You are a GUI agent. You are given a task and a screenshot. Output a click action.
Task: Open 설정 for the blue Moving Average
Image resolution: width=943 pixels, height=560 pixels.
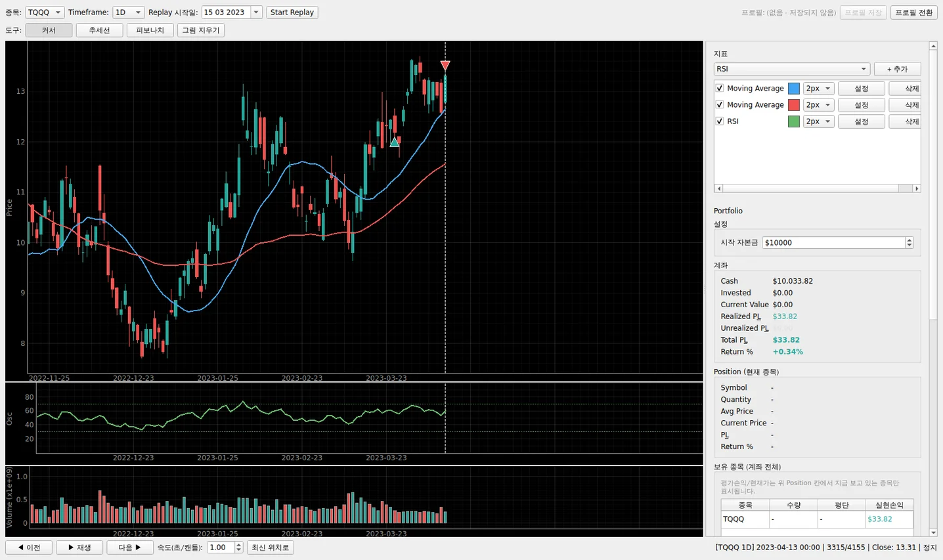(862, 89)
